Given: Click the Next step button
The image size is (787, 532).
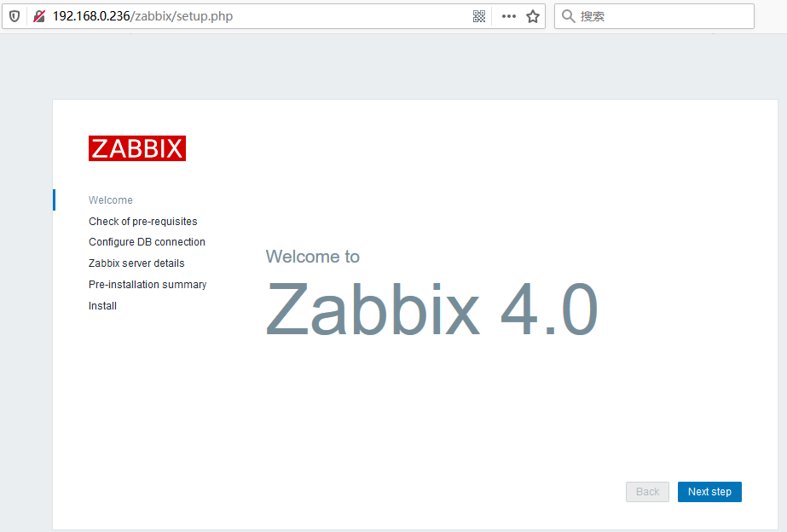Looking at the screenshot, I should click(709, 492).
